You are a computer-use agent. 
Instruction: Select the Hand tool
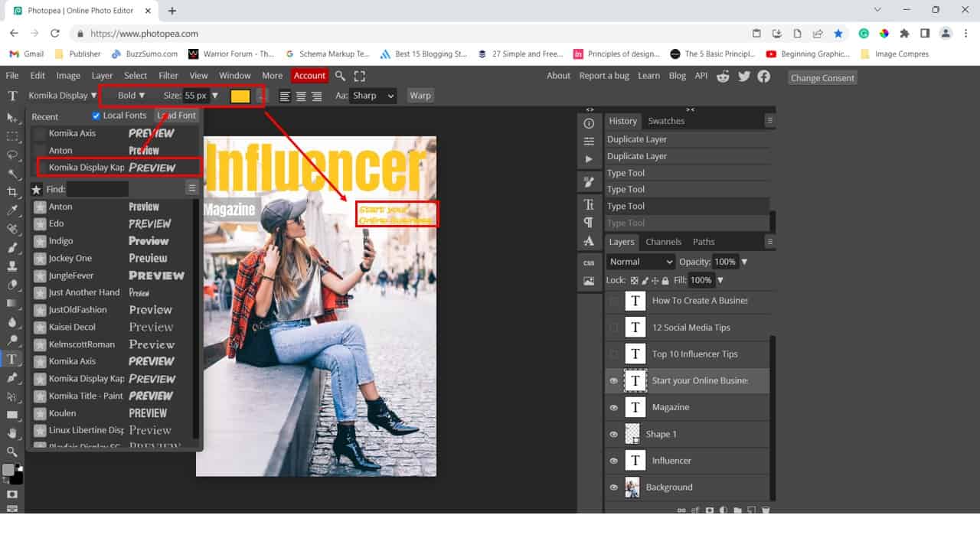(x=12, y=434)
